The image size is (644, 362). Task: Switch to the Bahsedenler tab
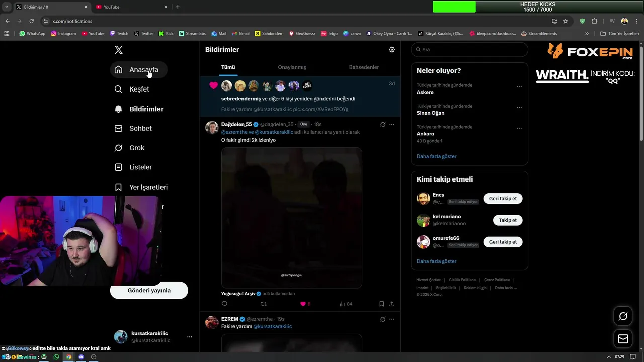[364, 67]
